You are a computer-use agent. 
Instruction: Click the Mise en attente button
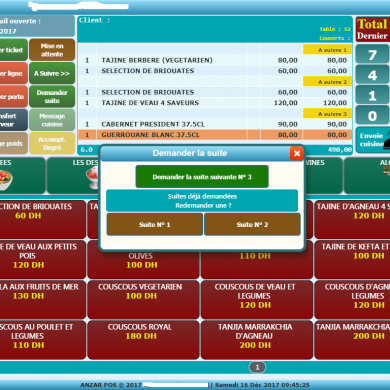pos(52,50)
